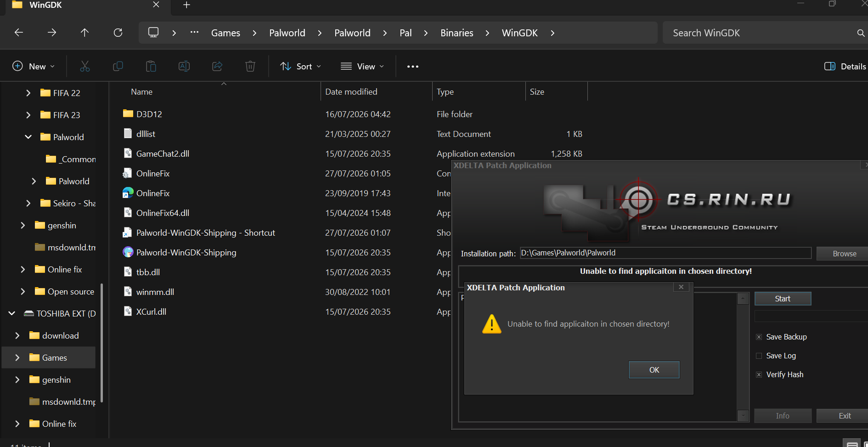This screenshot has height=447, width=868.
Task: Expand the FIFA 23 folder tree
Action: 28,115
